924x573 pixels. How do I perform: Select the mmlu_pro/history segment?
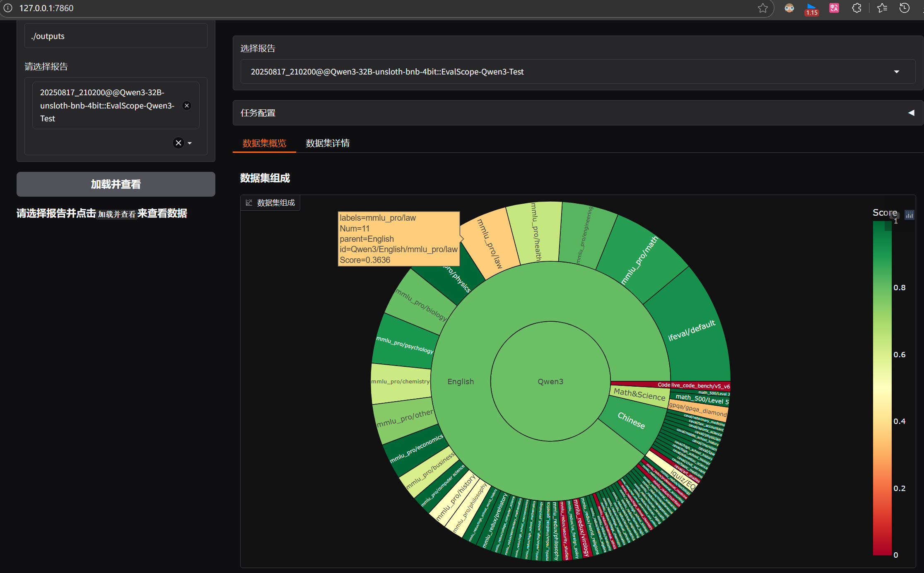[x=456, y=498]
